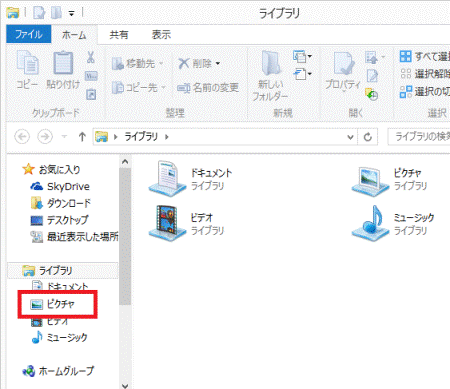Click the Explorer window icon in title bar
This screenshot has height=389, width=450.
tap(13, 13)
